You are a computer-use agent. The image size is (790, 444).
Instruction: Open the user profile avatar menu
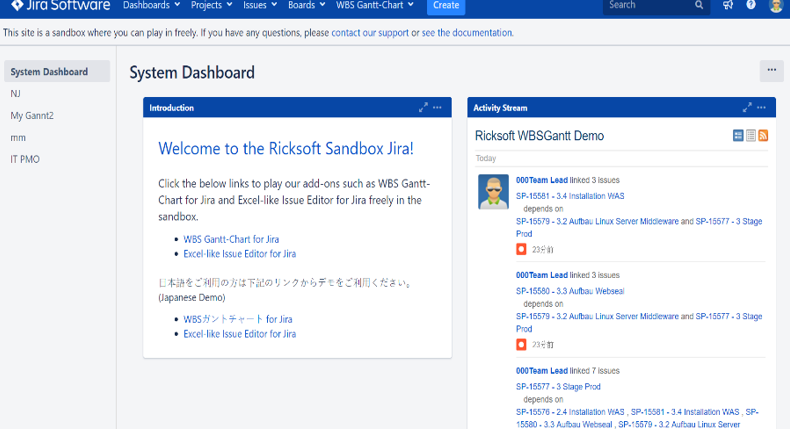(x=776, y=6)
